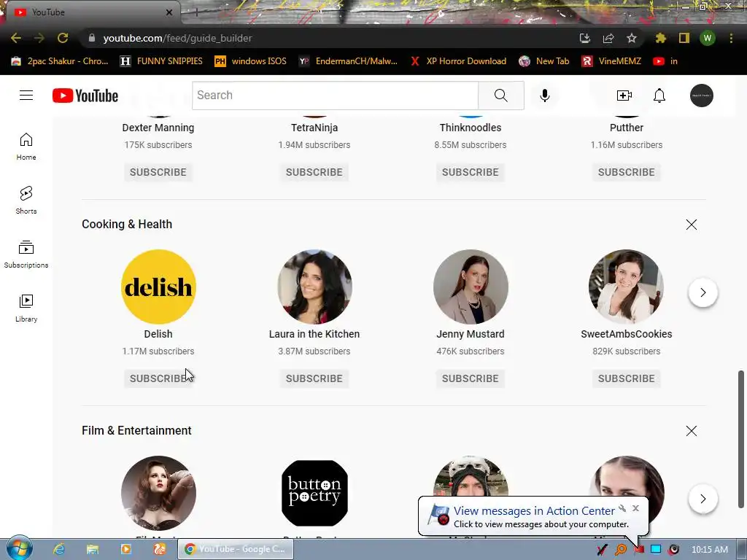Open the Chrome profile W icon
This screenshot has width=747, height=560.
(x=708, y=38)
